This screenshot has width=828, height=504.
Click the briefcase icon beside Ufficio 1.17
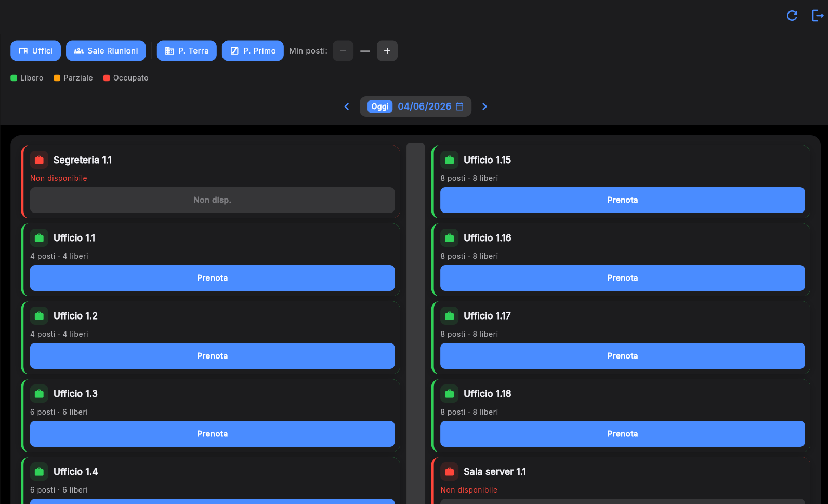coord(450,316)
